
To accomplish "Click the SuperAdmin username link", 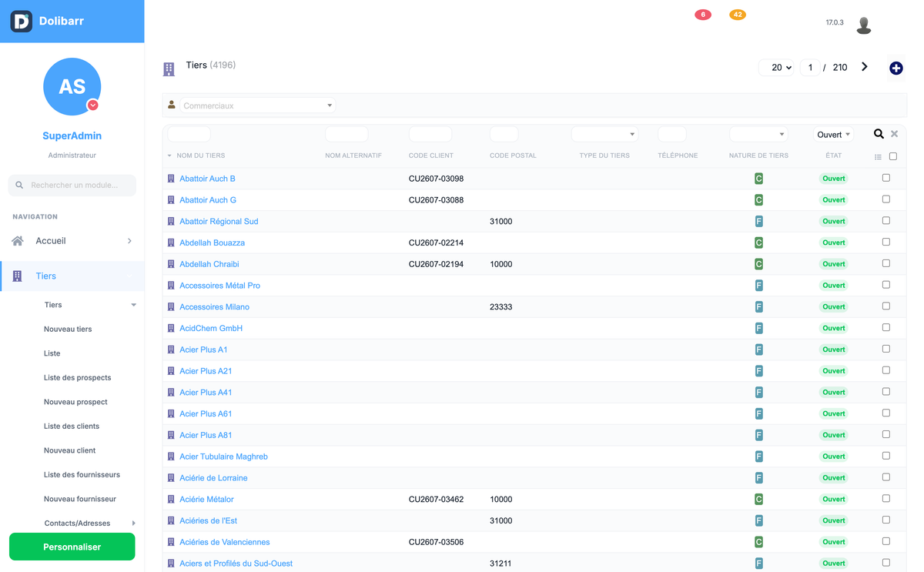I will [72, 135].
